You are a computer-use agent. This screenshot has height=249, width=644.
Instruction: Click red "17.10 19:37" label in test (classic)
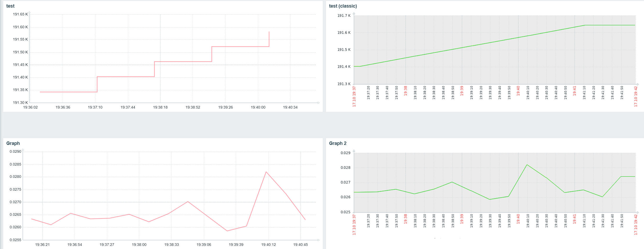(354, 97)
